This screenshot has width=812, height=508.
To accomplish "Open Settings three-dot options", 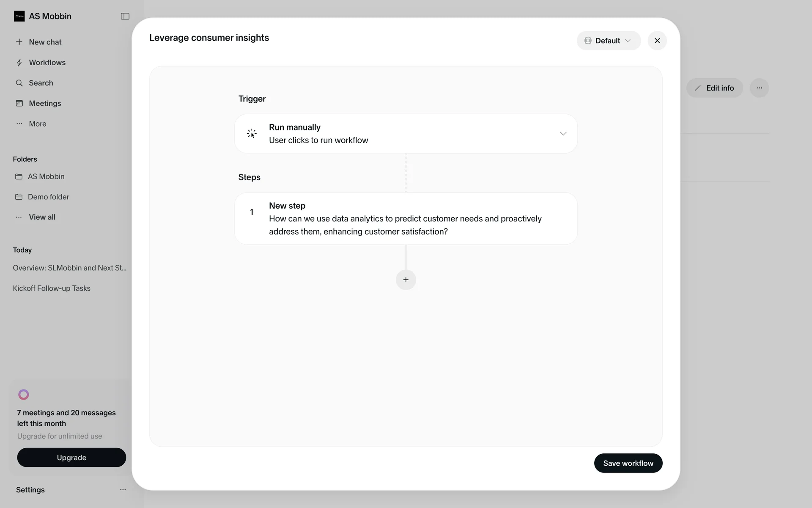I will click(x=123, y=490).
